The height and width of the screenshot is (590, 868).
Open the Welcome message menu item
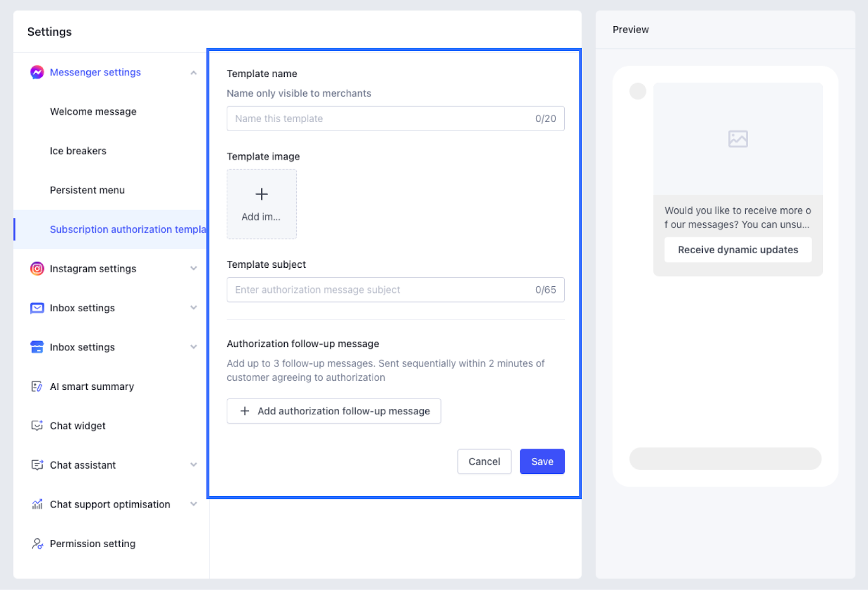pos(93,112)
